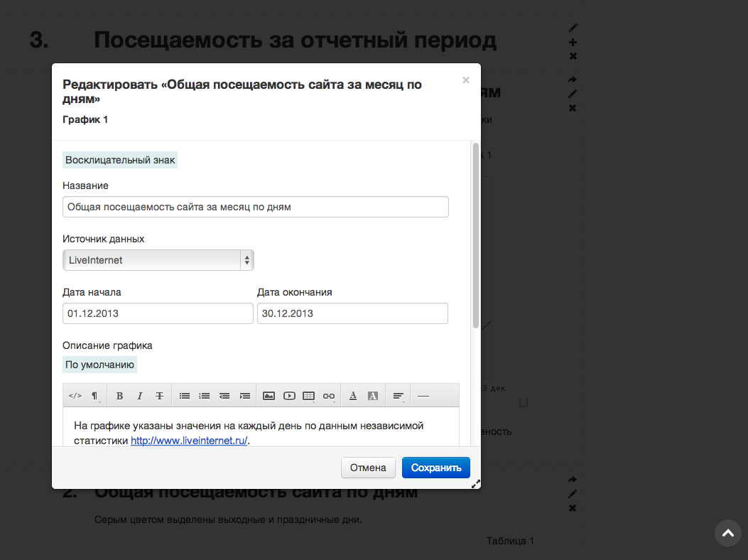
Task: Click the Отмена button
Action: [x=368, y=468]
